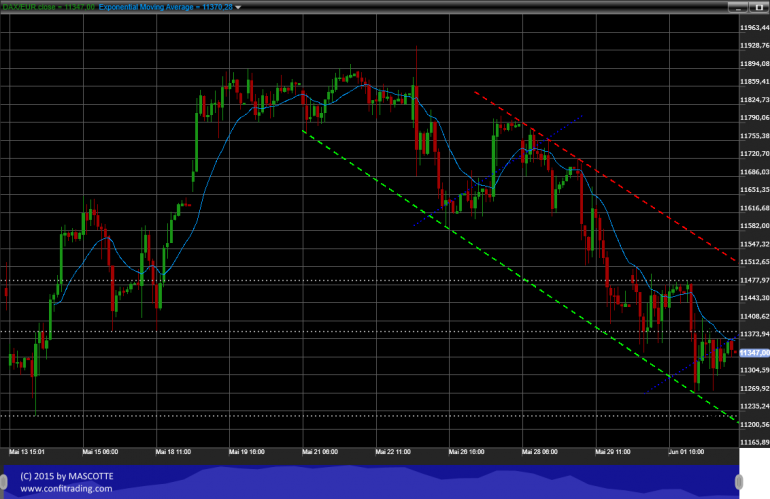Click the Mai 18 11:00 time label
This screenshot has height=499, width=770.
(173, 452)
